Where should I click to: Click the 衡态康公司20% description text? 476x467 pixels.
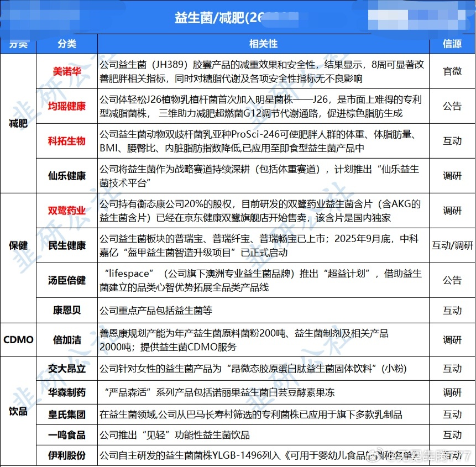(x=260, y=211)
